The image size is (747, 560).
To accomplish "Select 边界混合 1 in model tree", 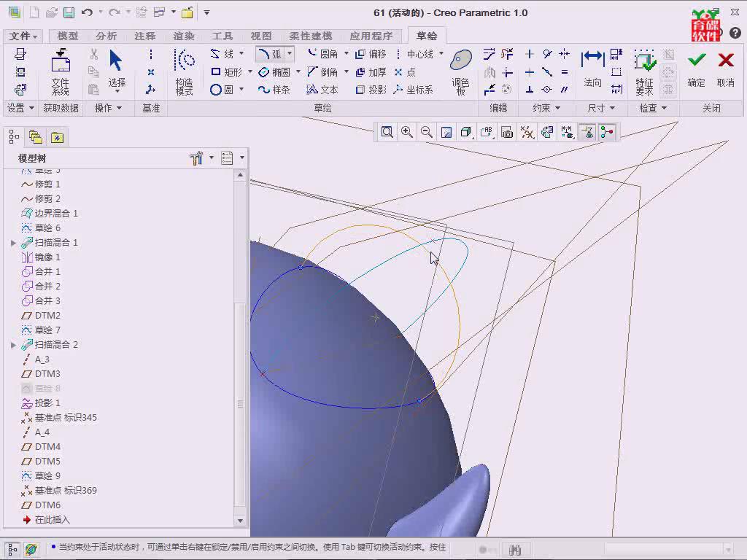I will click(x=50, y=214).
